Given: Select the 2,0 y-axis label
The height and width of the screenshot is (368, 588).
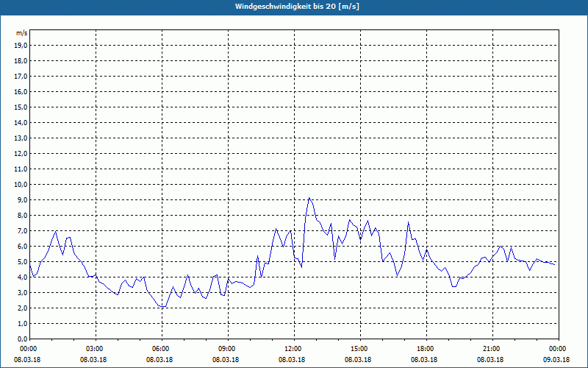Looking at the screenshot, I should tap(23, 308).
